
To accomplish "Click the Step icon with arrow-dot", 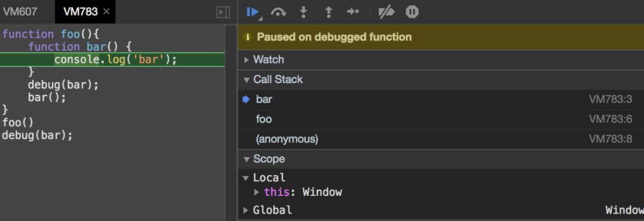I will (x=353, y=12).
